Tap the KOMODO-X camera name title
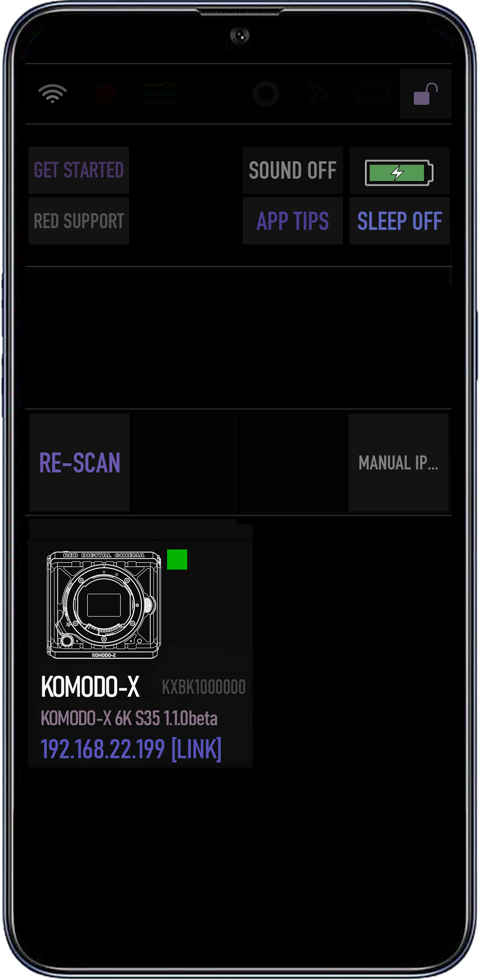The width and height of the screenshot is (479, 980). tap(90, 687)
